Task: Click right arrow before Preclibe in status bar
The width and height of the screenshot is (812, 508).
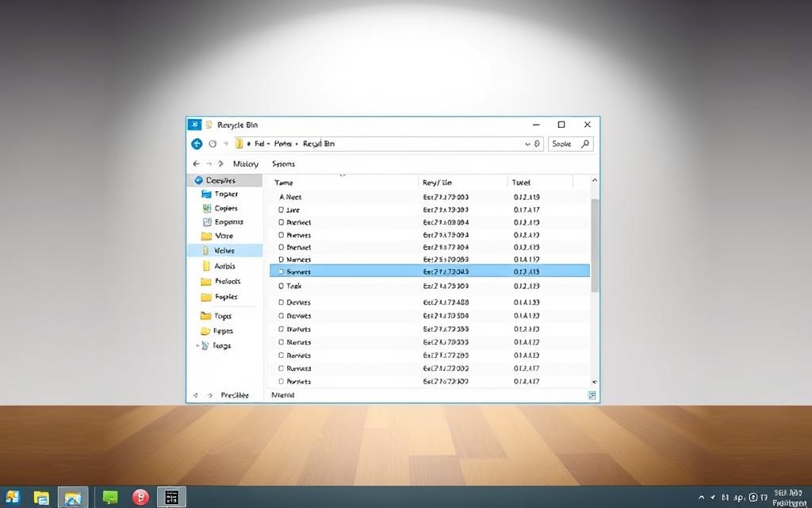Action: [209, 395]
